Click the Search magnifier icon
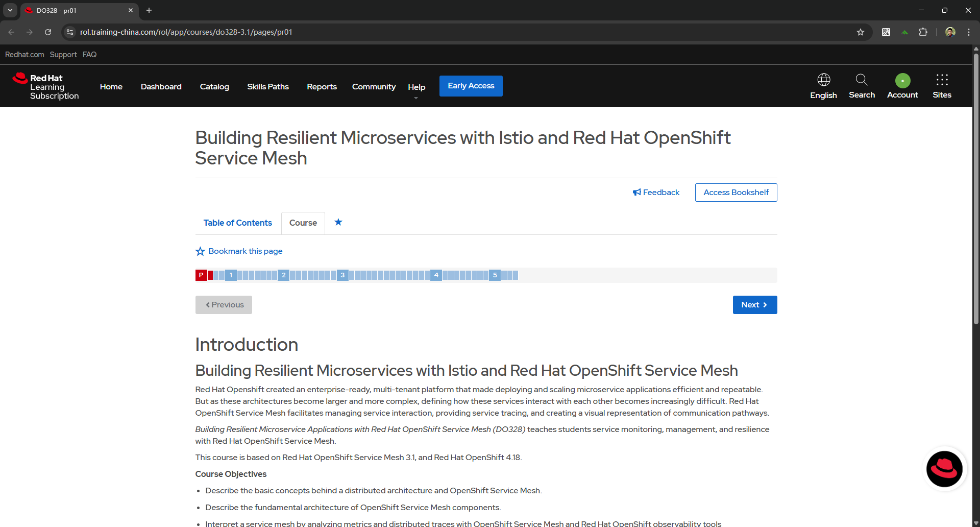This screenshot has width=980, height=527. (x=862, y=80)
